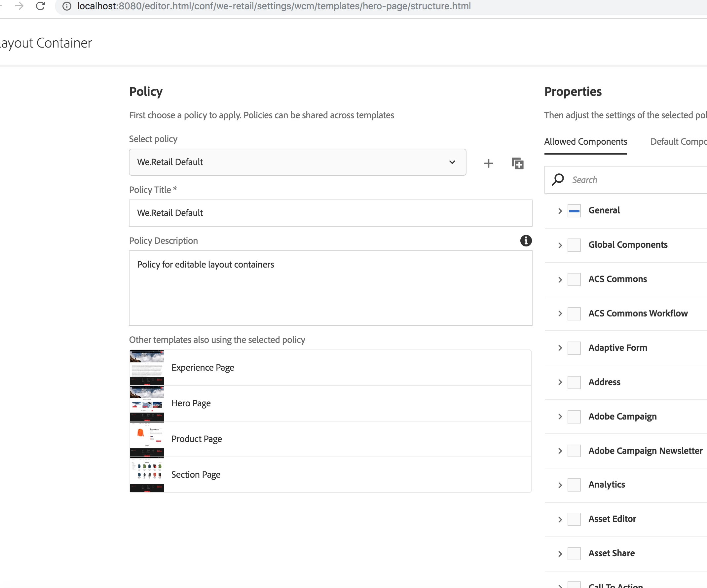The image size is (707, 588).
Task: Expand the Analytics group chevron
Action: point(560,485)
